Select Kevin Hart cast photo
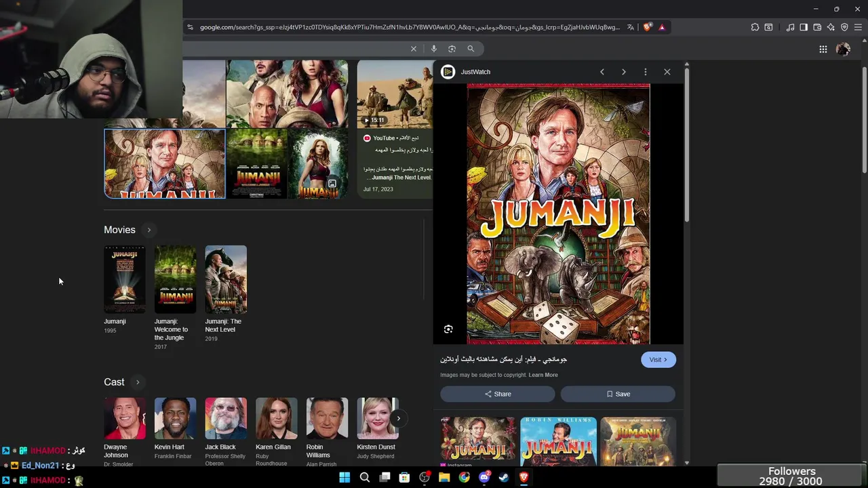Screen dimensions: 868x488 [175, 418]
